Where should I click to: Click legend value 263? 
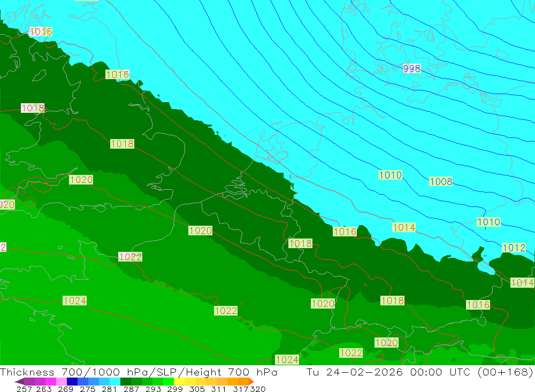44,389
